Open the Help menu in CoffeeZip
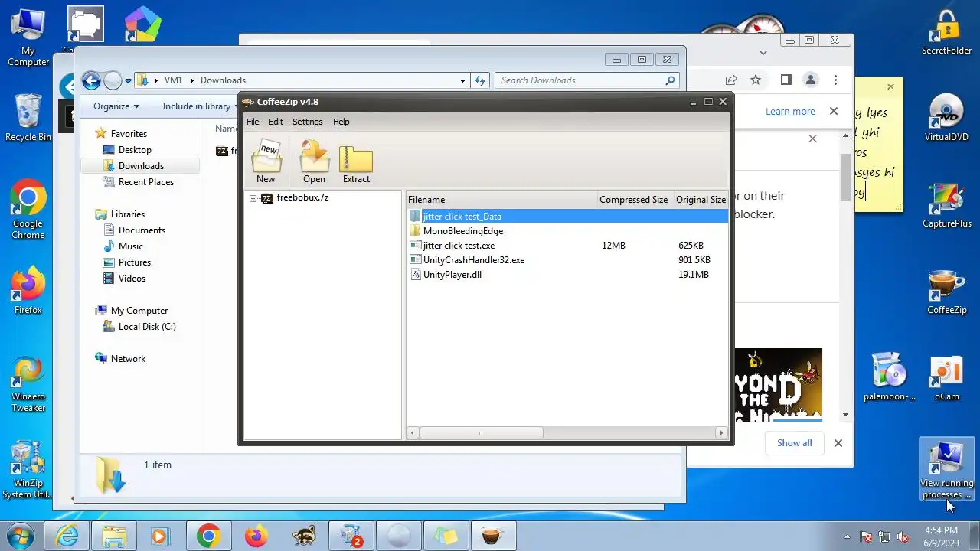This screenshot has height=551, width=980. [x=341, y=122]
